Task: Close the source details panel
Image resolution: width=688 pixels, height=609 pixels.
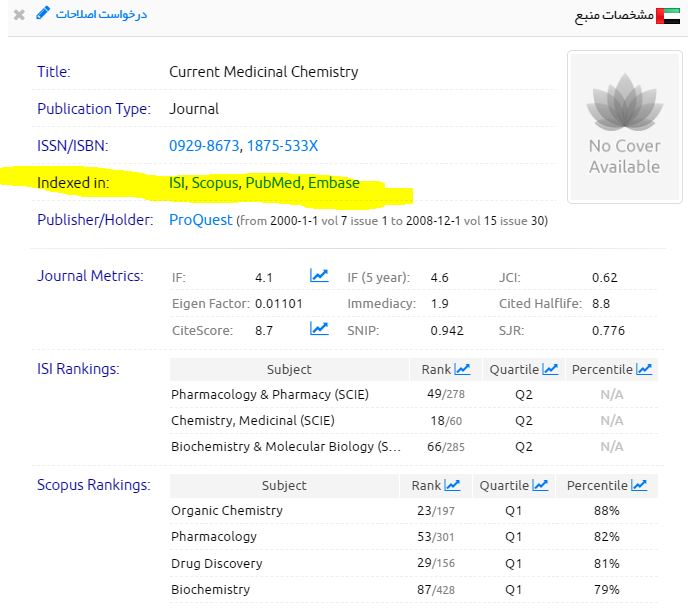Action: [19, 15]
